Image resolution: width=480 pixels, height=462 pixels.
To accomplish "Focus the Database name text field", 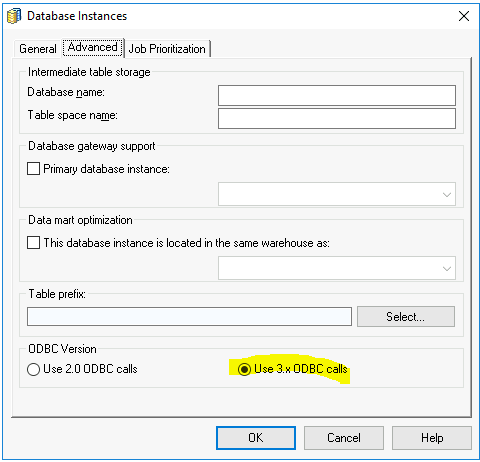I will coord(337,95).
